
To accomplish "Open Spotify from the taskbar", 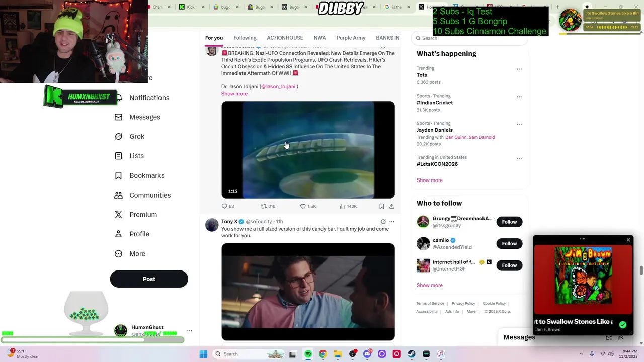I will 308,354.
